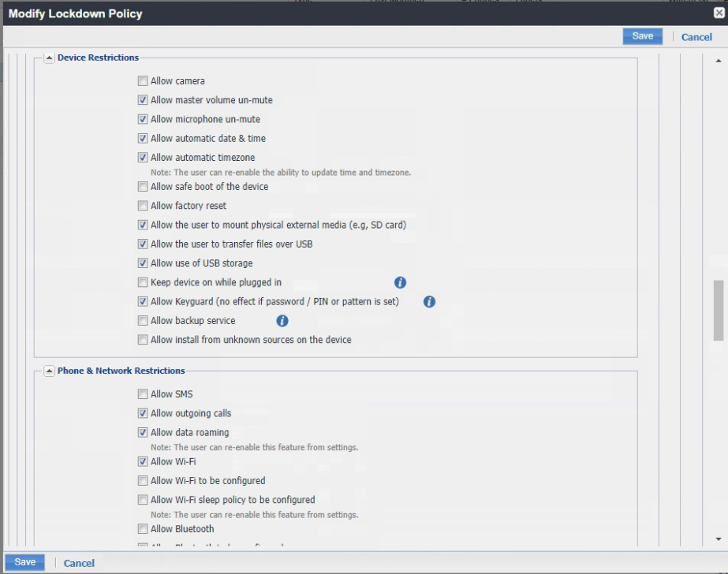Uncheck Allow Wi-Fi checkbox
Image resolution: width=728 pixels, height=574 pixels.
pos(143,461)
